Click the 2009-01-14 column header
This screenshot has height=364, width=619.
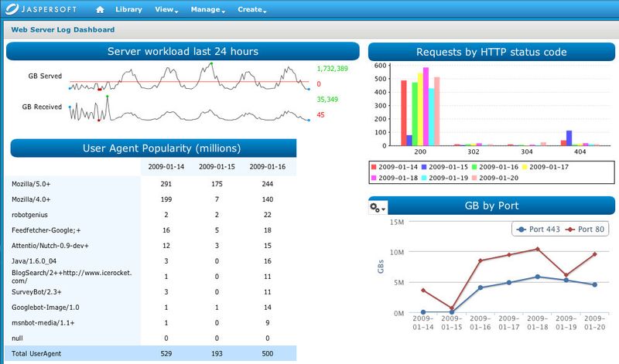point(166,167)
